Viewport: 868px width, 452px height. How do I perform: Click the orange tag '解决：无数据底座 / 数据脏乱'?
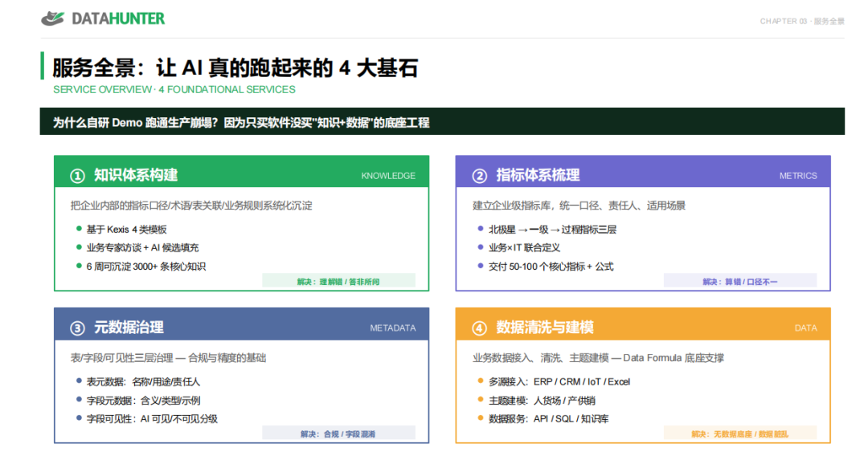[x=740, y=434]
